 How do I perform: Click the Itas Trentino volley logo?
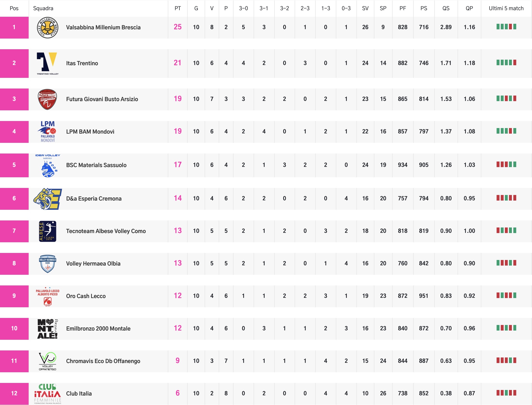coord(48,64)
